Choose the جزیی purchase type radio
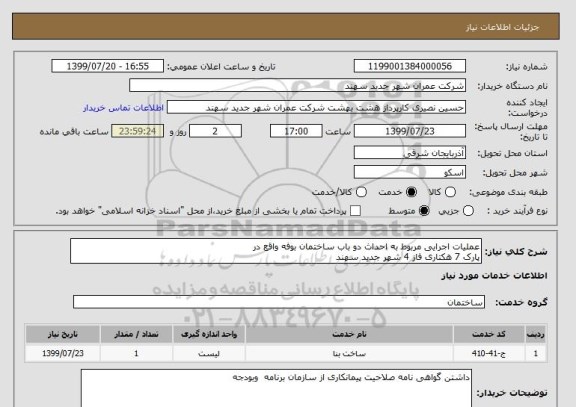 (468, 211)
